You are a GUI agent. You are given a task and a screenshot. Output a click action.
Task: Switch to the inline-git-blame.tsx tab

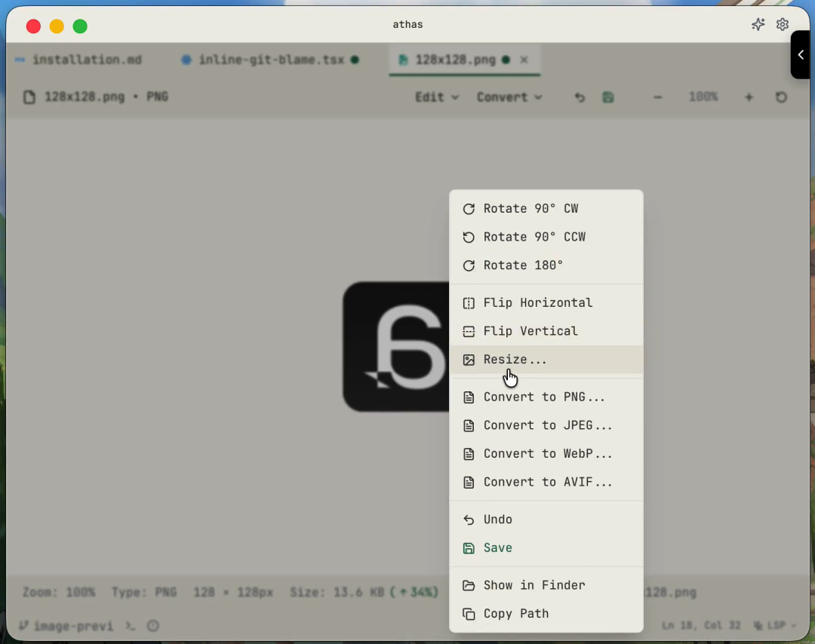[x=270, y=60]
